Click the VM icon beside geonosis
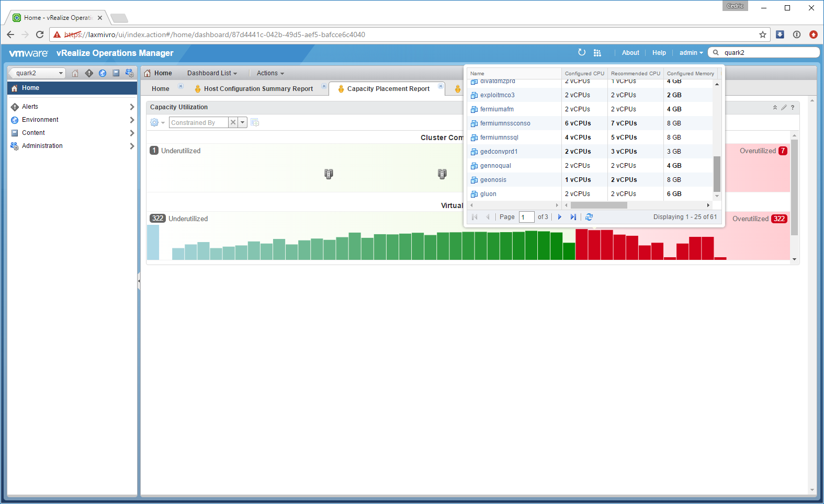 tap(474, 180)
